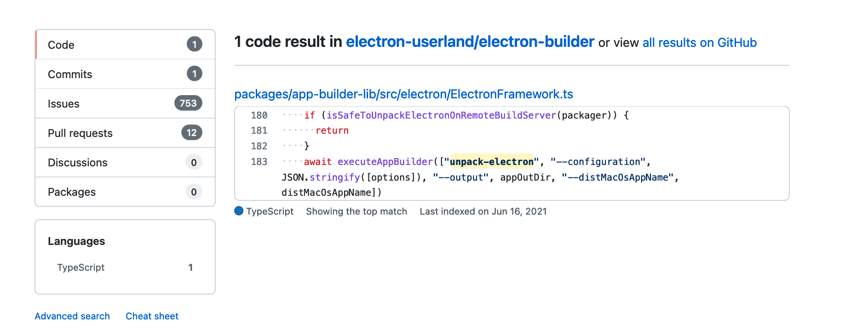The width and height of the screenshot is (868, 335).
Task: Filter results by TypeScript language
Action: pyautogui.click(x=81, y=267)
